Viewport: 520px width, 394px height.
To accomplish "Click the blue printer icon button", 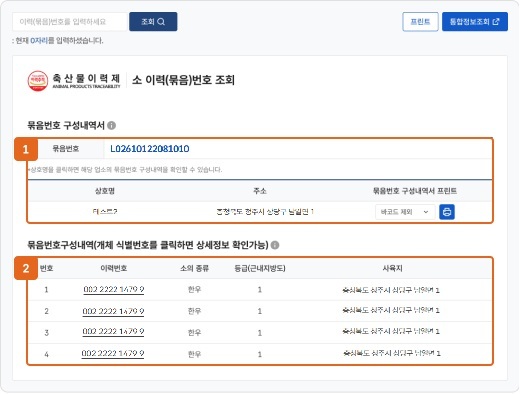I will tap(447, 212).
